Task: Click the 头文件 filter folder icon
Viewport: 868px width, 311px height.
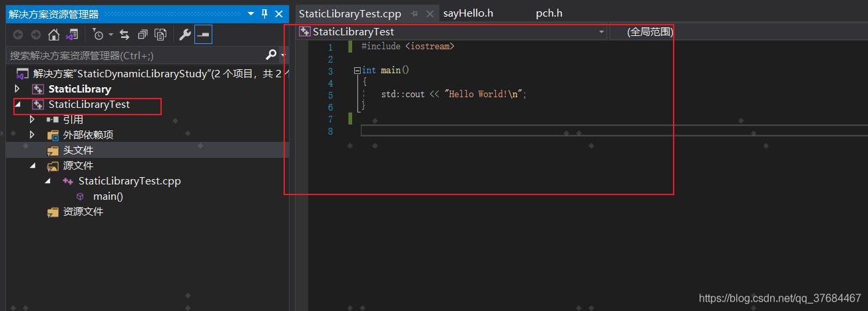Action: [x=53, y=151]
